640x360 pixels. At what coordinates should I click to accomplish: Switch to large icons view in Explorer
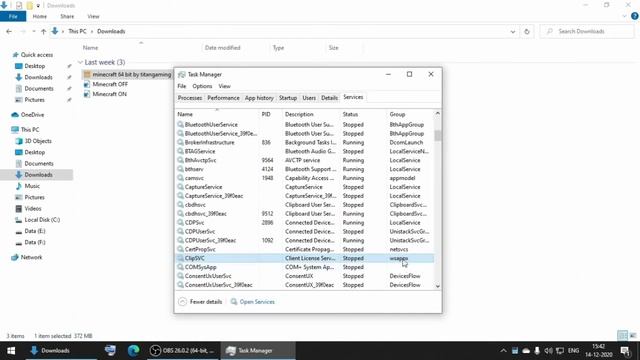(632, 336)
